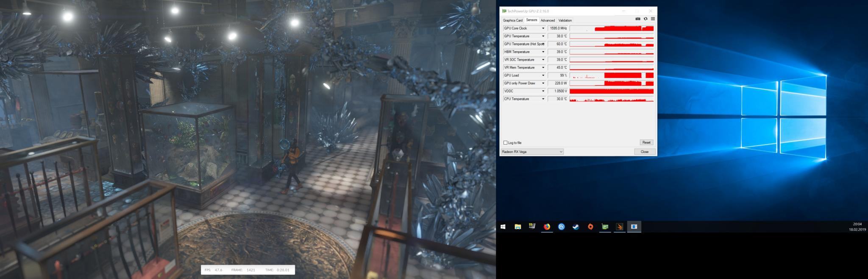This screenshot has height=279, width=868.
Task: Click the active window taskbar icon
Action: pyautogui.click(x=634, y=227)
